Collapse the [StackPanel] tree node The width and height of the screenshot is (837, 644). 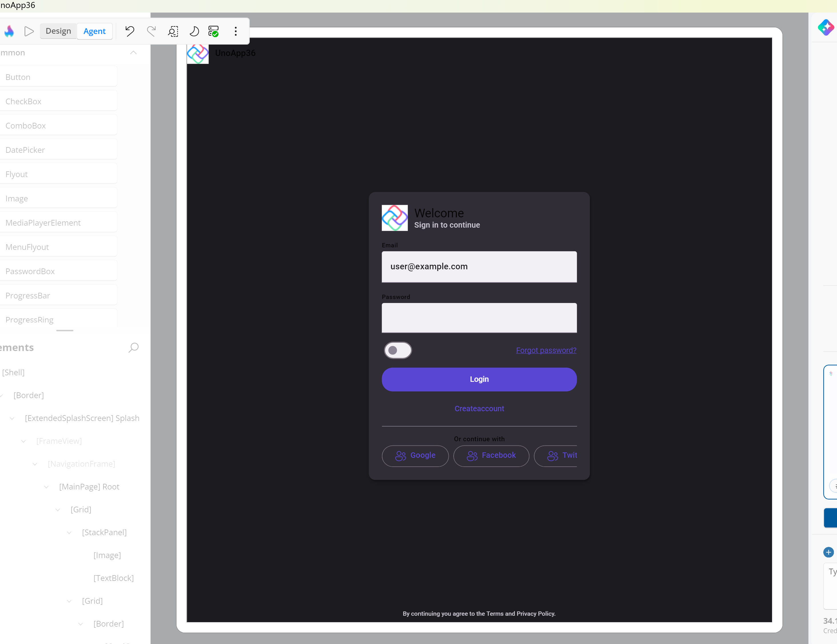click(69, 533)
